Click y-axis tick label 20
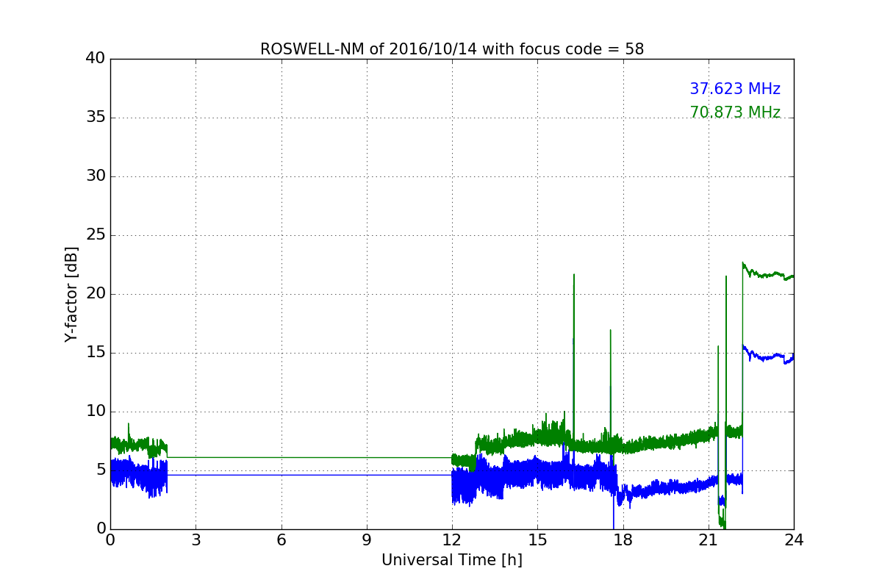The height and width of the screenshot is (588, 882). [96, 294]
